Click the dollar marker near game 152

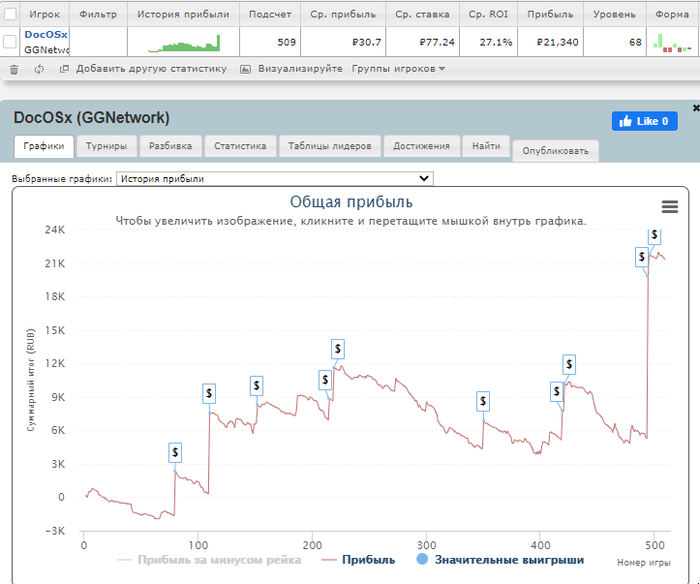(x=256, y=386)
